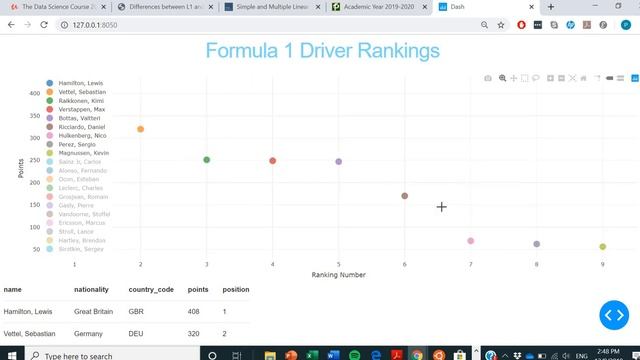This screenshot has width=640, height=360.
Task: Open the zoom magnifier in address bar
Action: click(484, 25)
